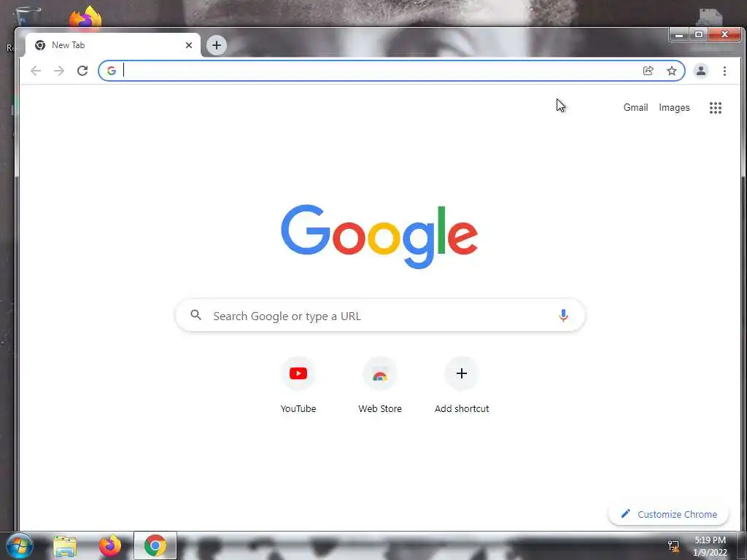Start voice search with the microphone icon
This screenshot has width=747, height=560.
[x=563, y=315]
